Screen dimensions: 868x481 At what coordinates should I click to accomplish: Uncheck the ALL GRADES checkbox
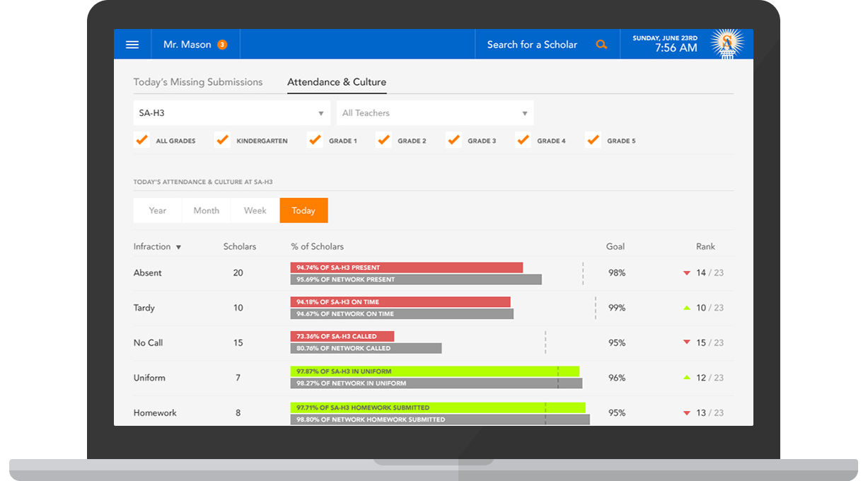coord(141,140)
